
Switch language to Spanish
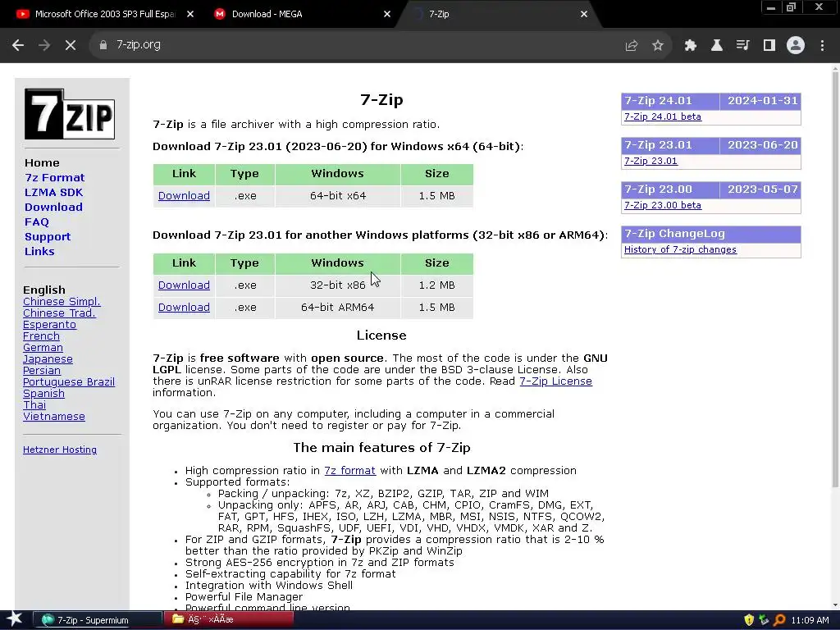(44, 394)
